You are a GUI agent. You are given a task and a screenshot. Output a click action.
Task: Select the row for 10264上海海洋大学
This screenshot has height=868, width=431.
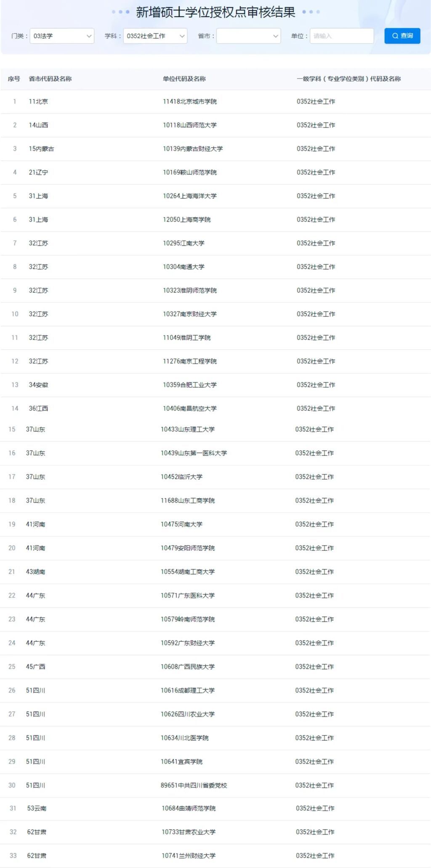point(215,196)
